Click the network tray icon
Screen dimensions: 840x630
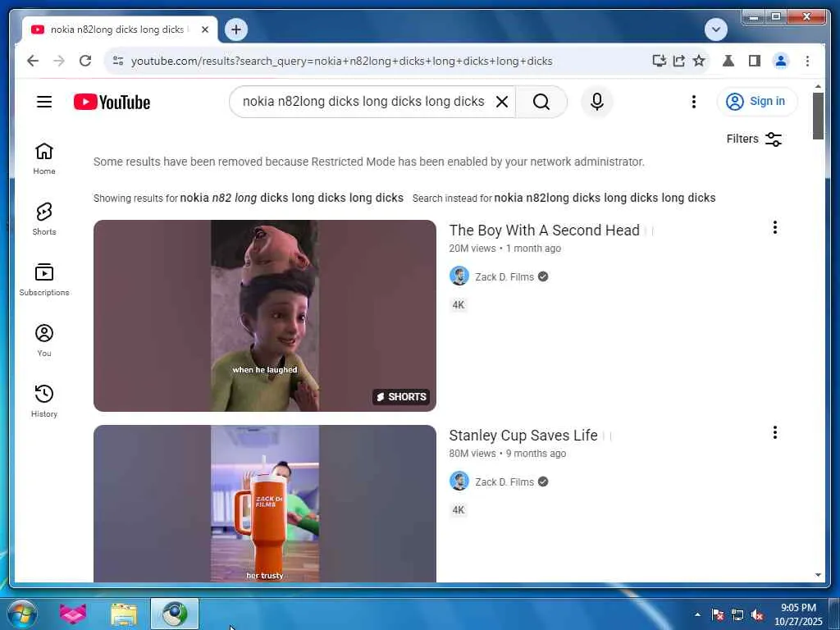click(x=737, y=615)
